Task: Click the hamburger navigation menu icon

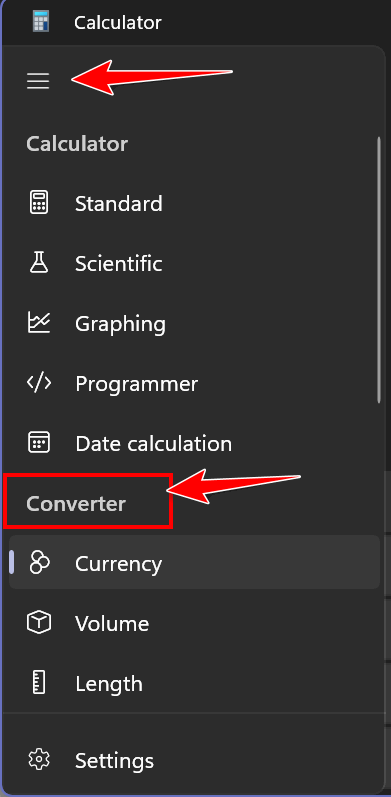Action: tap(38, 81)
